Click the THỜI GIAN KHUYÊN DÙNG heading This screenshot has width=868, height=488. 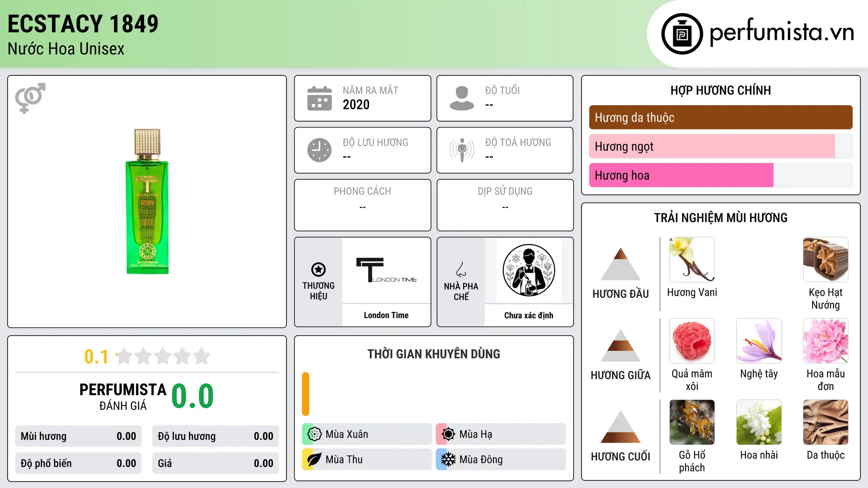click(x=434, y=354)
